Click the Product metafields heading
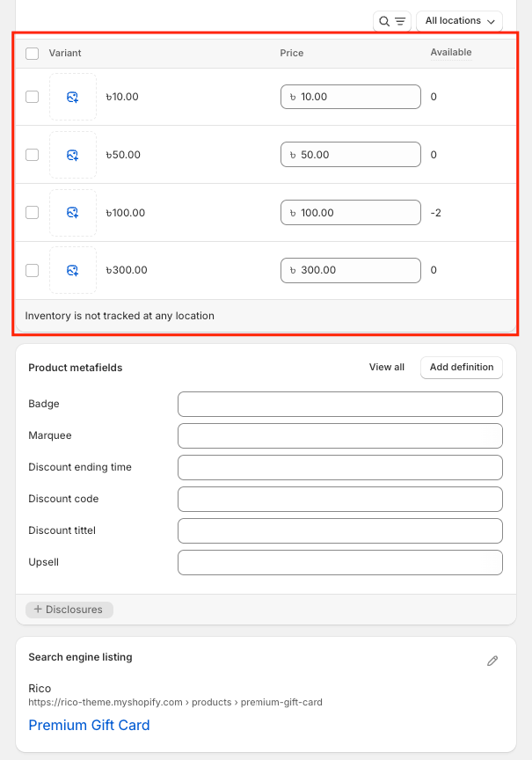This screenshot has height=760, width=532. (75, 368)
